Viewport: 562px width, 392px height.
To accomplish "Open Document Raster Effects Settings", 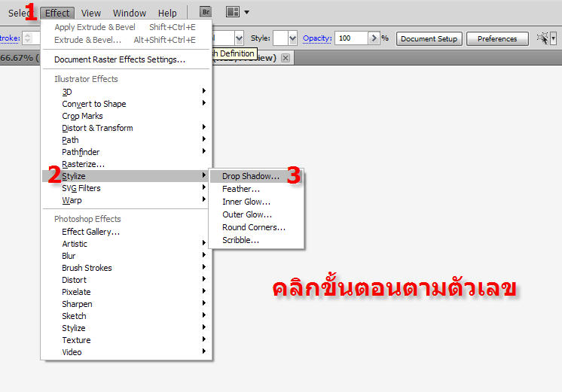I will coord(120,59).
